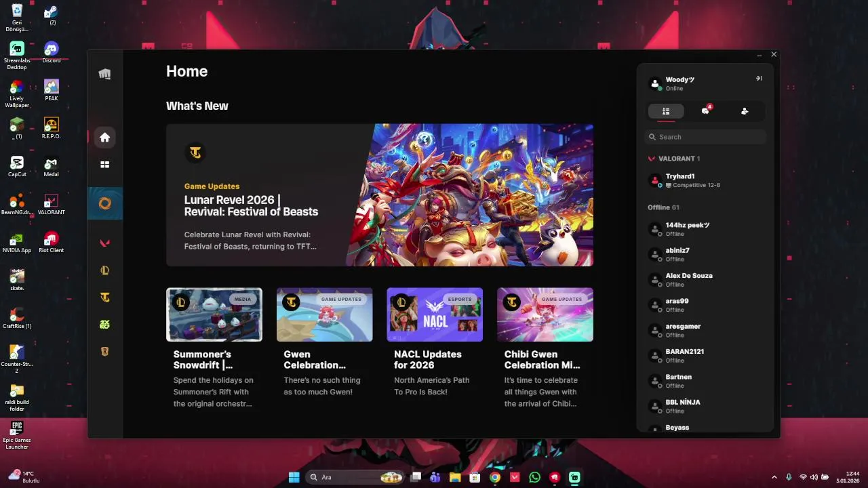Open the Lunar Revel 2026 featured banner

(380, 195)
